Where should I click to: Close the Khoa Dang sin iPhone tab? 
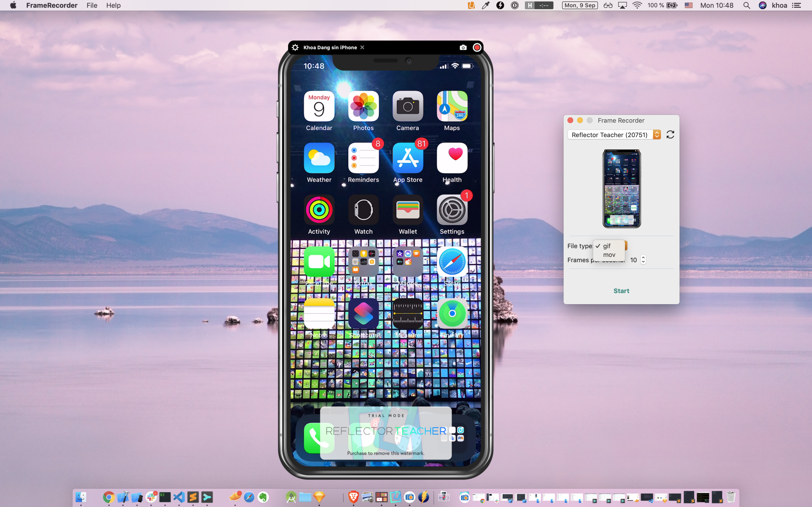pyautogui.click(x=362, y=47)
